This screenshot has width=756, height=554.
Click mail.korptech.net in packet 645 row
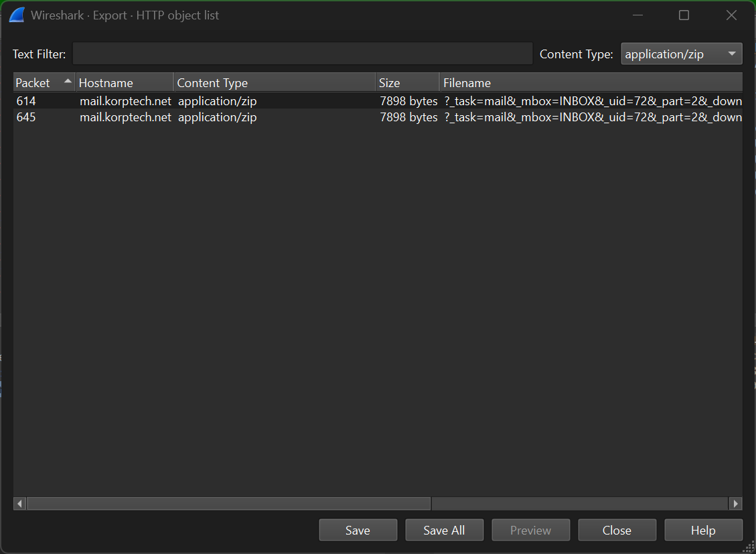125,117
